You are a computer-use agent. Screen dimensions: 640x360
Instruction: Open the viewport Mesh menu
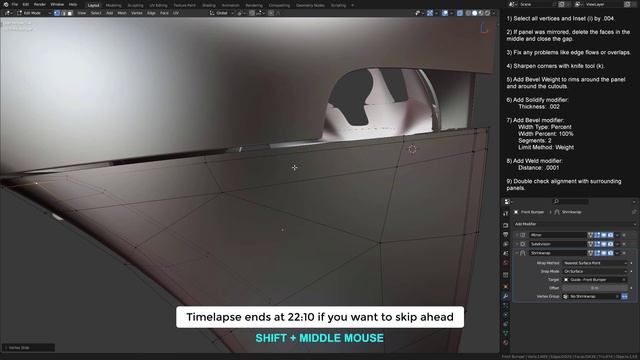pyautogui.click(x=122, y=13)
